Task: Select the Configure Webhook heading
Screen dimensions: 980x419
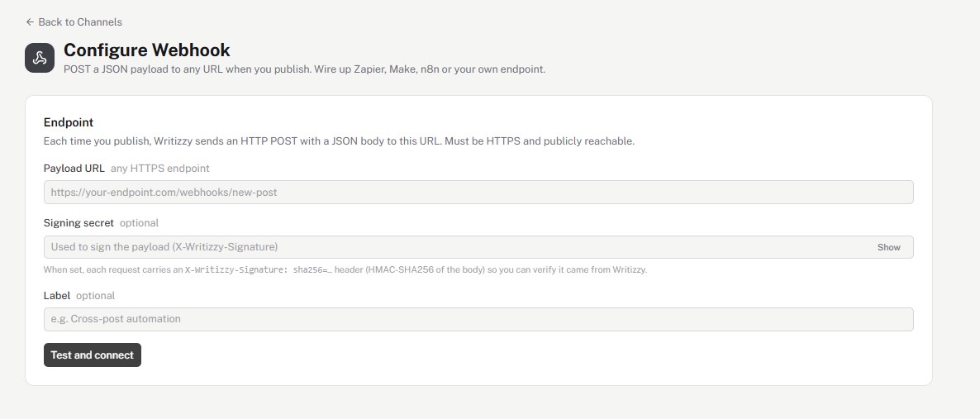Action: [147, 50]
